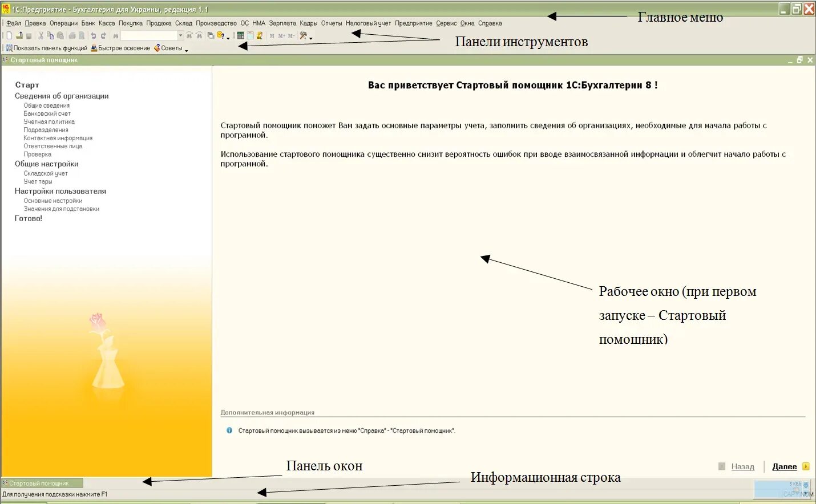Click the Советы button
Image resolution: width=816 pixels, height=504 pixels.
pos(168,48)
